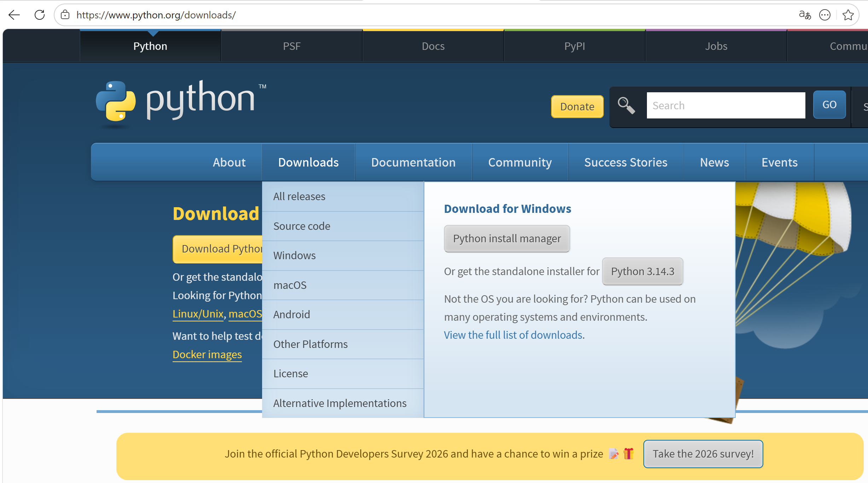Click the browser back arrow
Image resolution: width=868 pixels, height=483 pixels.
pyautogui.click(x=14, y=15)
